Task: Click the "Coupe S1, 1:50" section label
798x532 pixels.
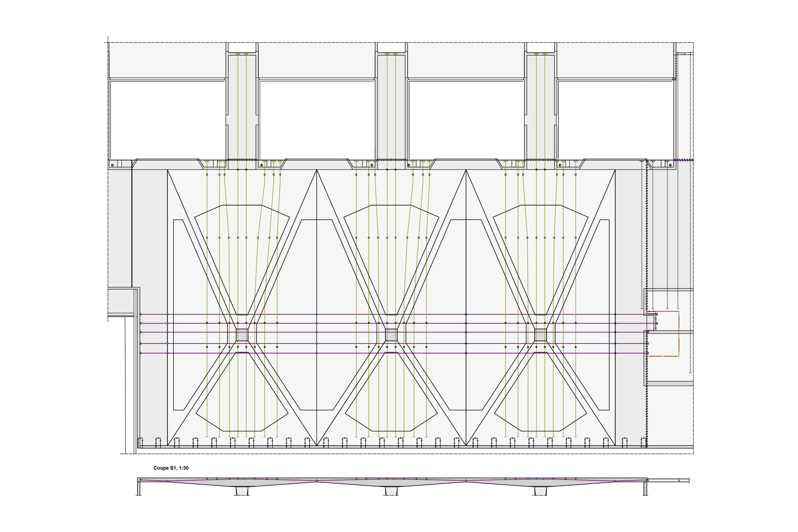Action: coord(171,468)
